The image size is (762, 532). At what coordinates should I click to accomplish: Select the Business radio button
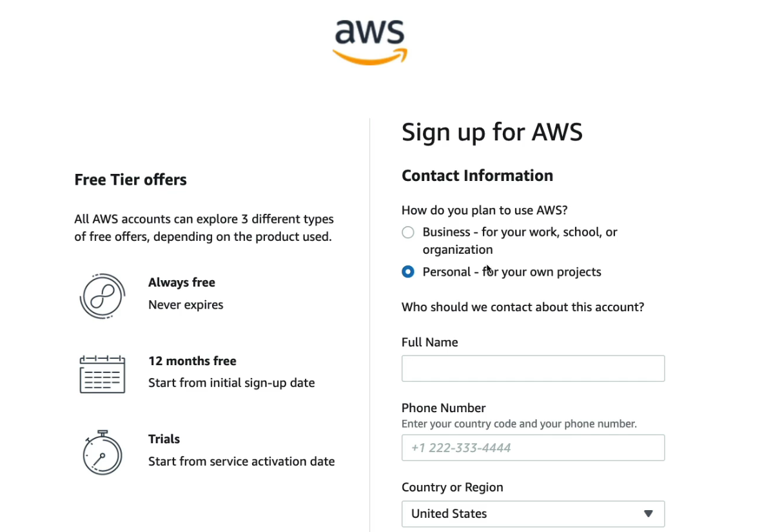pos(408,233)
